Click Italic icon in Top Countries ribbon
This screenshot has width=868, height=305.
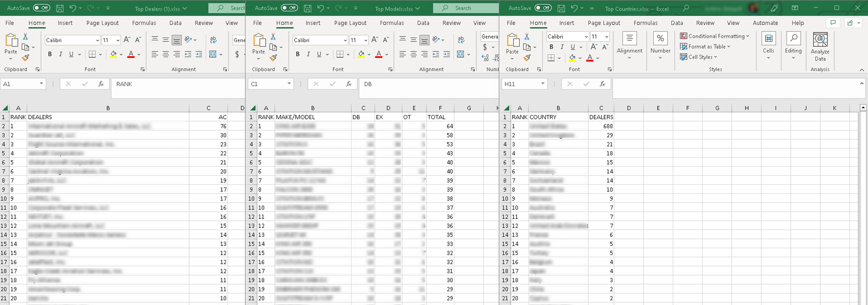pyautogui.click(x=562, y=47)
